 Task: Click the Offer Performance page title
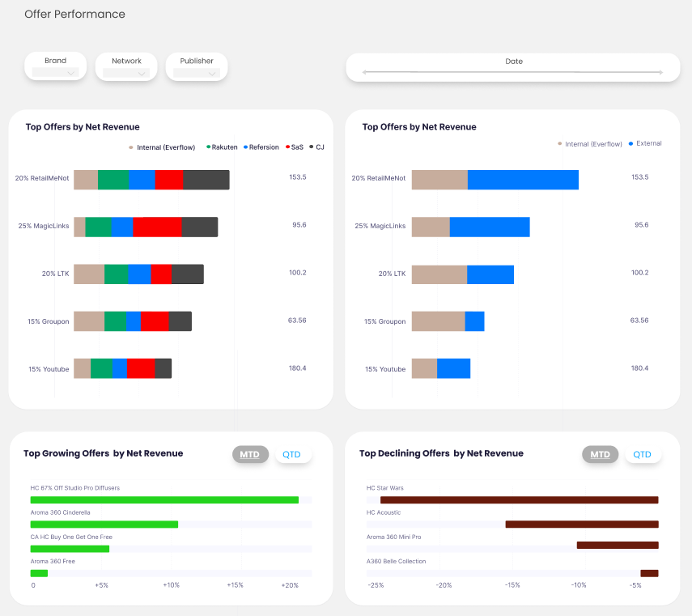pyautogui.click(x=74, y=15)
